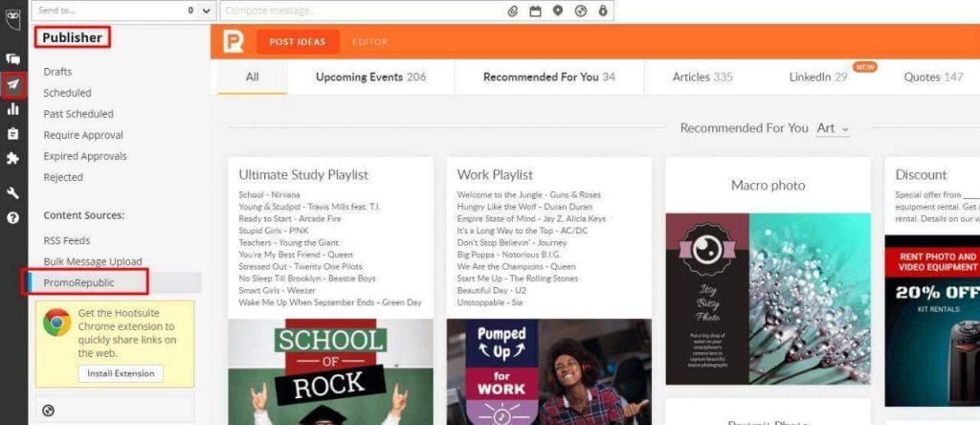
Task: Open Assignments clipboard icon
Action: tap(13, 134)
